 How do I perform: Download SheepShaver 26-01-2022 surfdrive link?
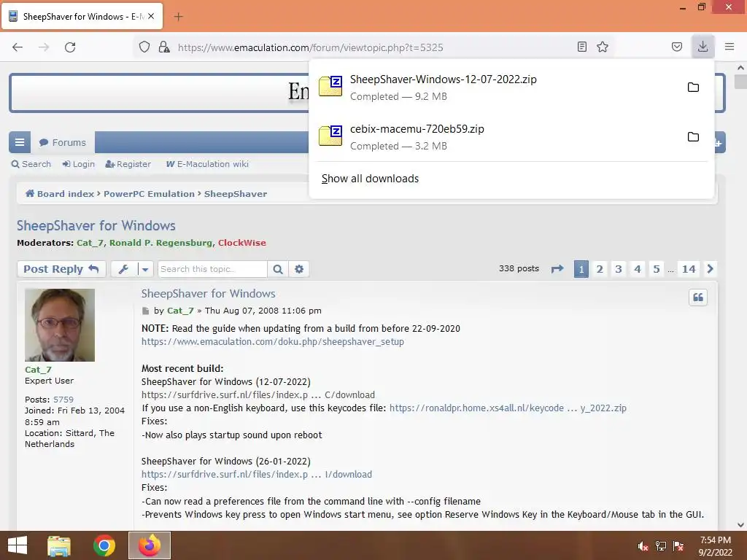(x=257, y=474)
